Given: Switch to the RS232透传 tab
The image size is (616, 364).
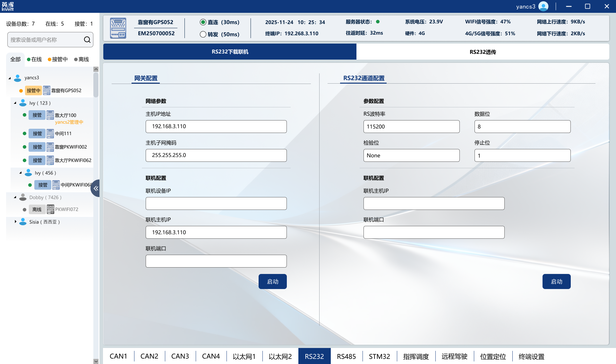Looking at the screenshot, I should (x=483, y=52).
